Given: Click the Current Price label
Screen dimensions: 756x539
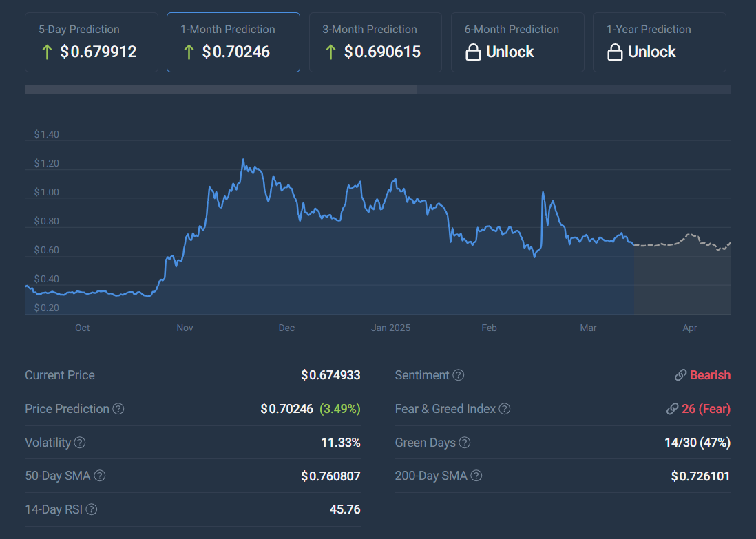Looking at the screenshot, I should pos(60,375).
